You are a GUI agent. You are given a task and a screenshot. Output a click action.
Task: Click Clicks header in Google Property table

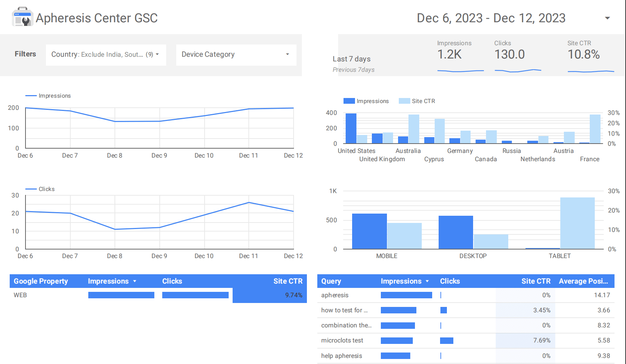172,281
